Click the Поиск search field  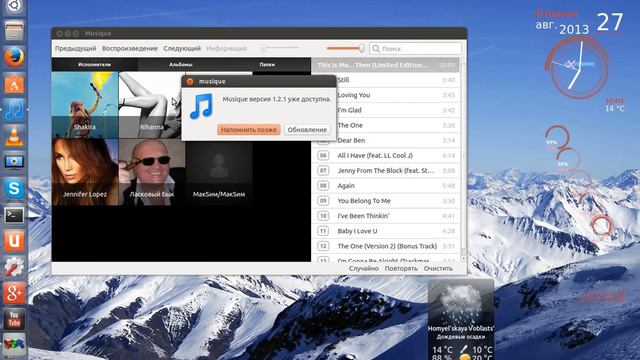click(x=416, y=49)
